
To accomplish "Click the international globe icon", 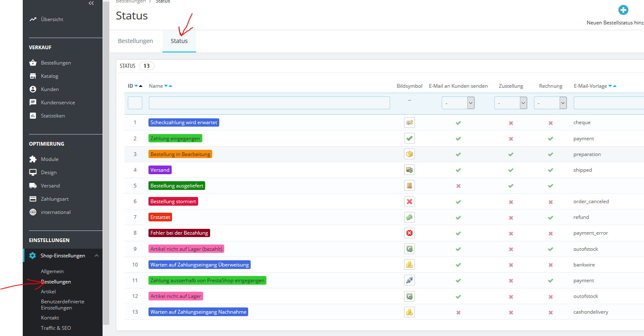I will coord(33,212).
